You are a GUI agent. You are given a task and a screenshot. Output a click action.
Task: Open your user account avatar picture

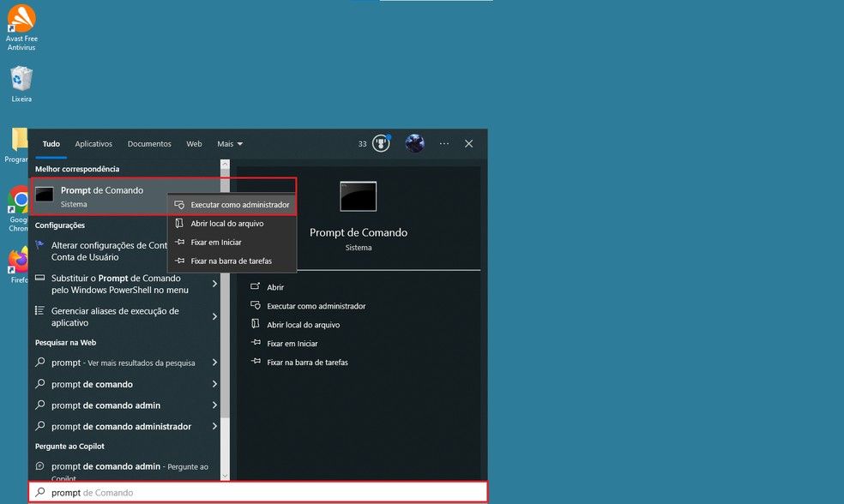(414, 143)
